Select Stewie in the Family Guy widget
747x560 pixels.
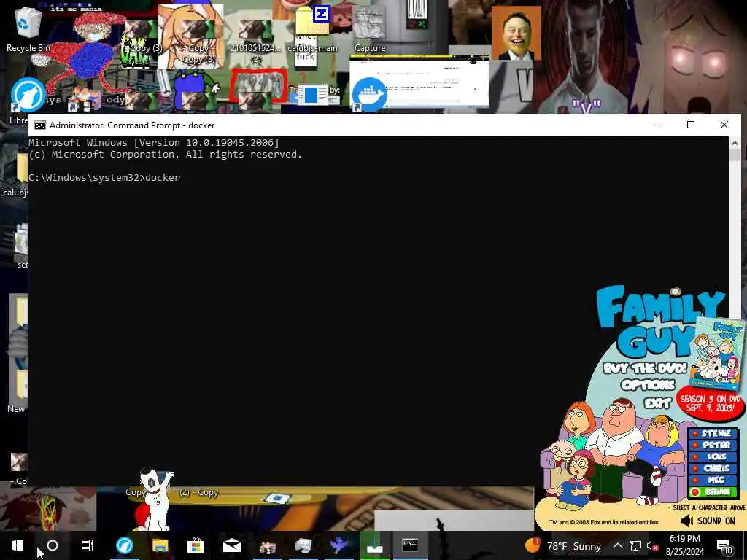712,433
